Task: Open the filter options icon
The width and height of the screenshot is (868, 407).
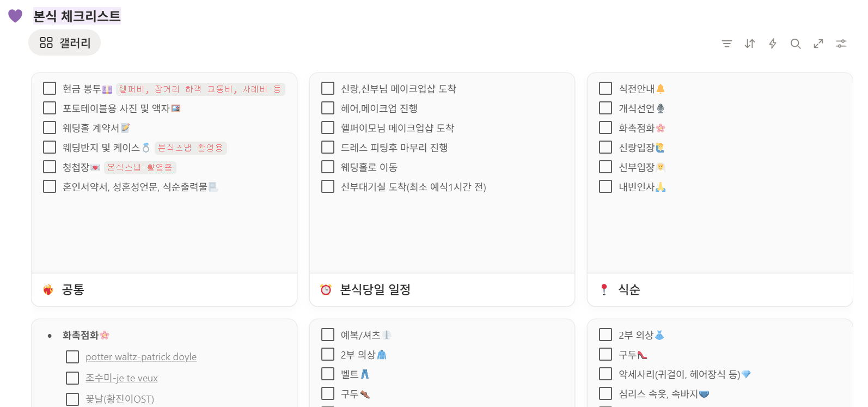Action: [726, 44]
